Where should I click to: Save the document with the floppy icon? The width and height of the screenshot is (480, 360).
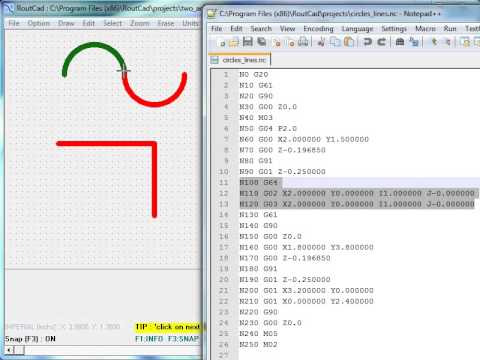coord(248,42)
